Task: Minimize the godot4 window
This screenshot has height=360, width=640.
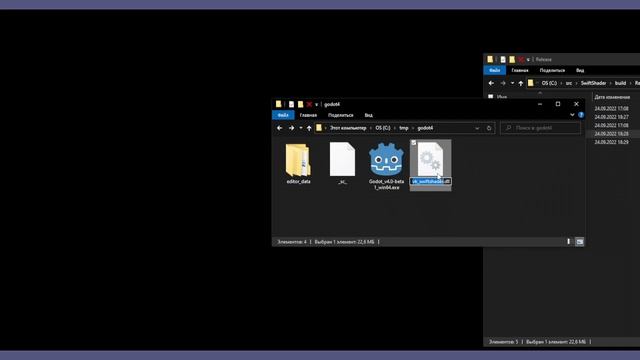Action: (540, 104)
